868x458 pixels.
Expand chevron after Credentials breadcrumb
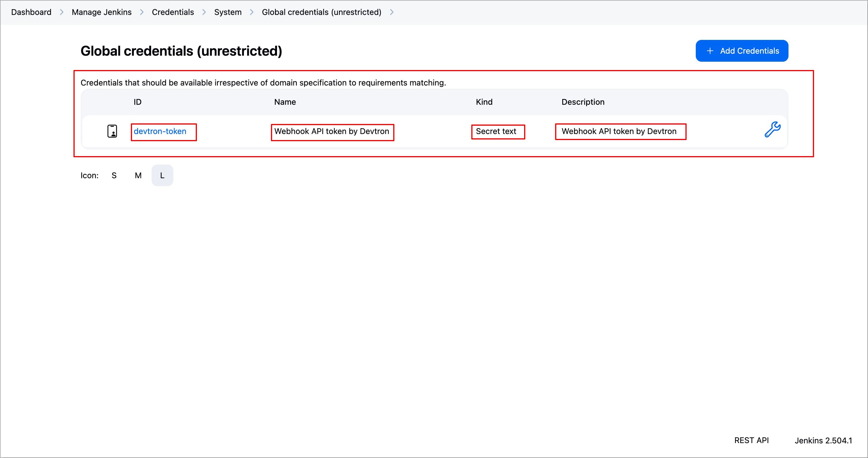(x=204, y=12)
